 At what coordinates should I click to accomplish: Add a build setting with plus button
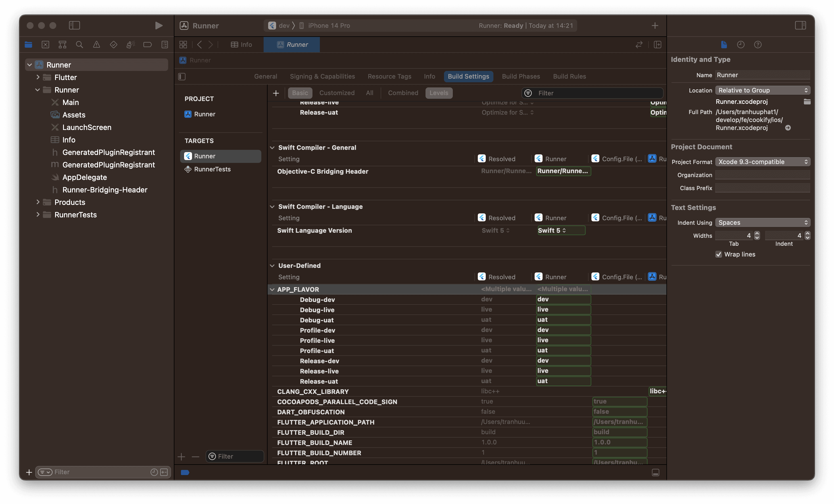[x=276, y=93]
